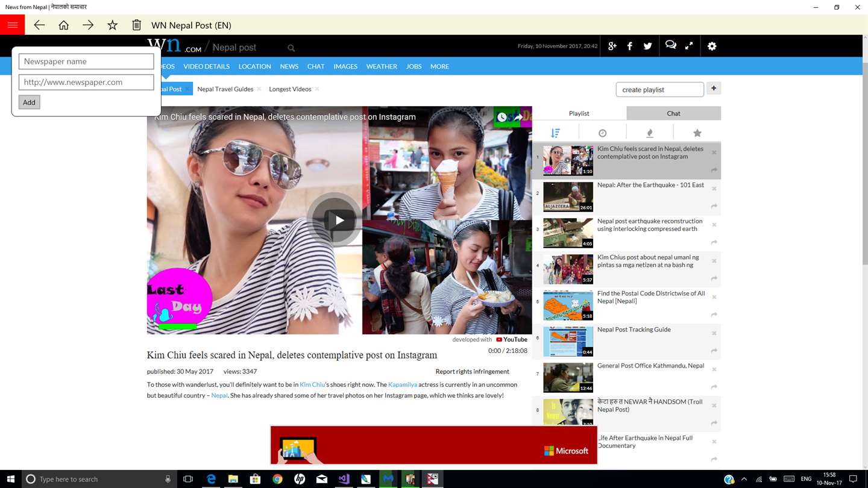Toggle fullscreen expand icon in header
This screenshot has height=488, width=868.
689,46
